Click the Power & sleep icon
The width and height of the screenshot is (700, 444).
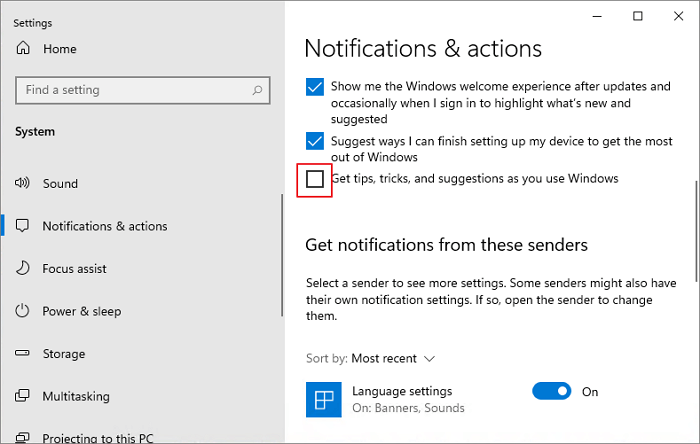click(x=23, y=311)
